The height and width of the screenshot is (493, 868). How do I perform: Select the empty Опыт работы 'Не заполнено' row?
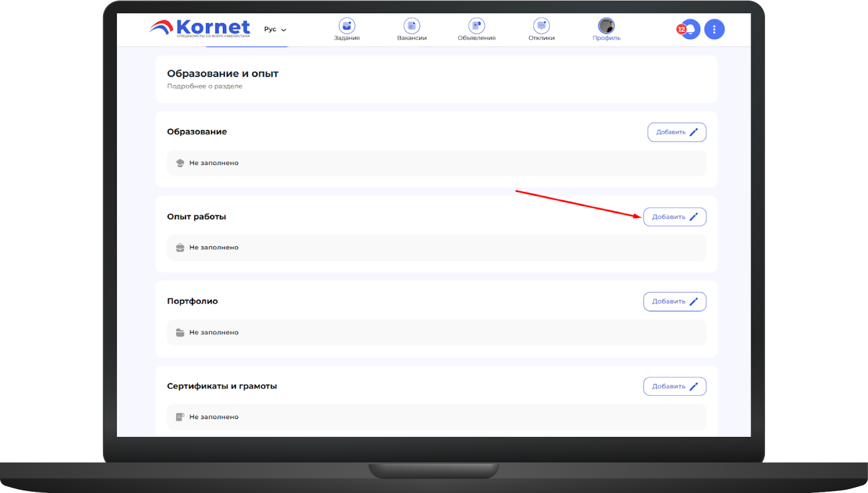click(436, 248)
